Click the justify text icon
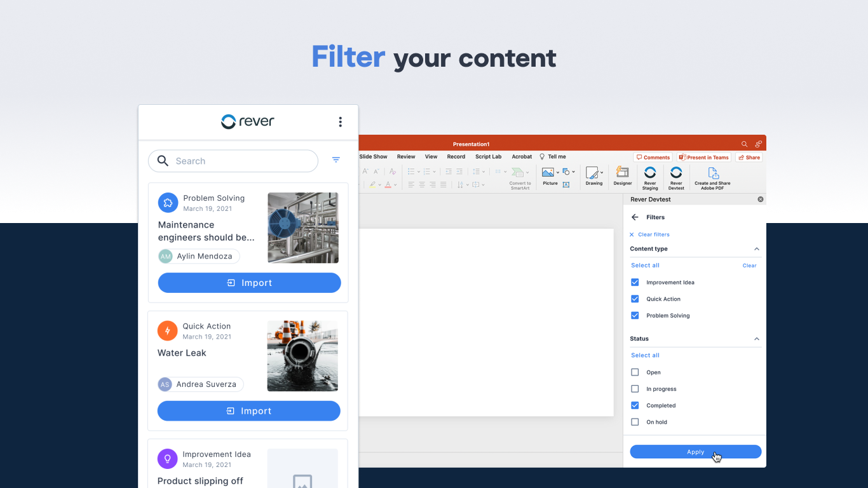868x488 pixels. (x=444, y=185)
